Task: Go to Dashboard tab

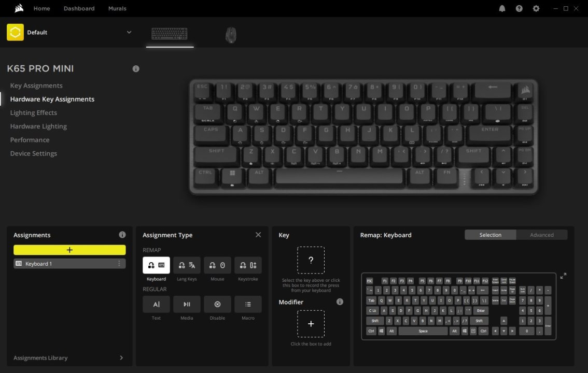Action: pos(79,8)
